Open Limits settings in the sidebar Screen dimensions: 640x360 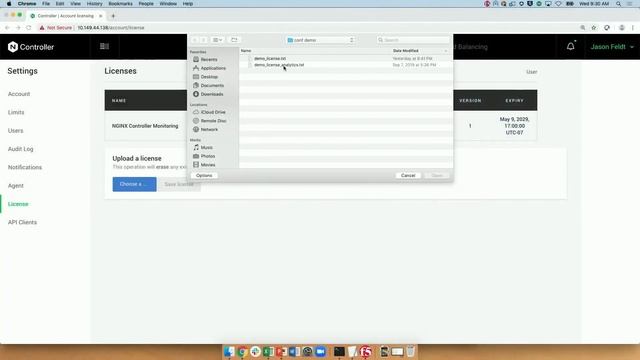16,112
